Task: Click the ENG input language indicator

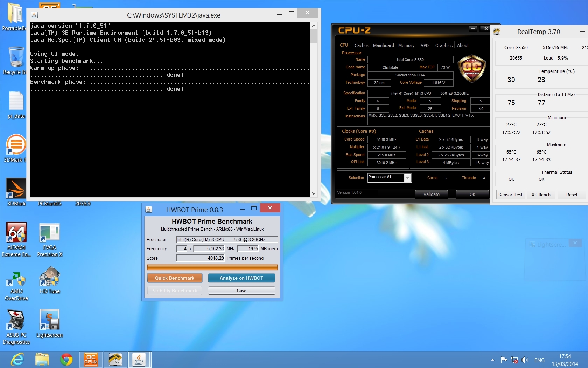Action: [x=539, y=360]
